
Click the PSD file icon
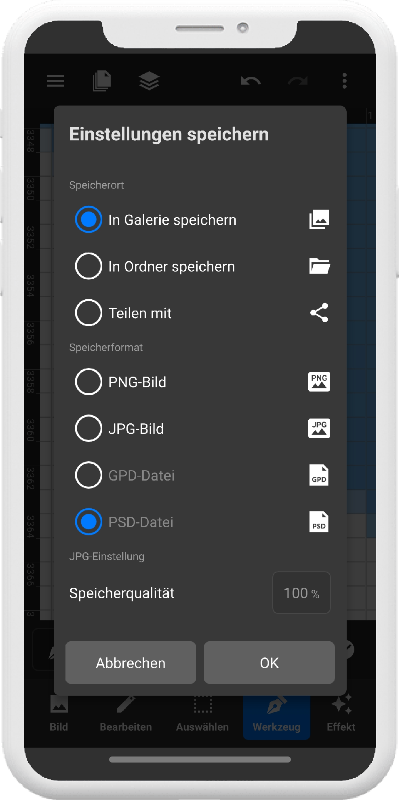pyautogui.click(x=319, y=522)
